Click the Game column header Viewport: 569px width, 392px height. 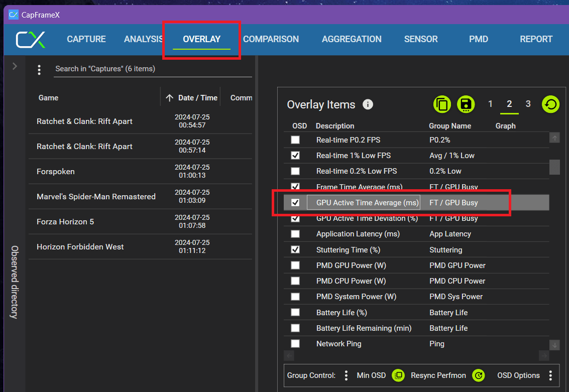(48, 98)
